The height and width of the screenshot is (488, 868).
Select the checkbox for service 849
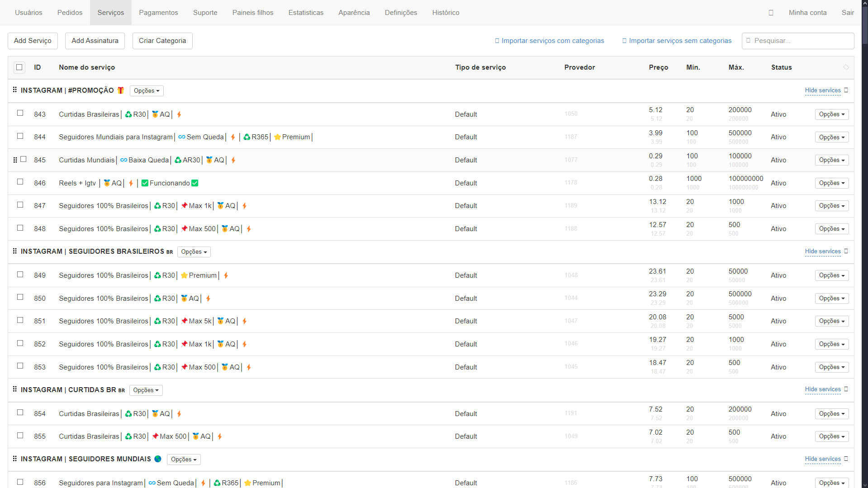[x=20, y=275]
